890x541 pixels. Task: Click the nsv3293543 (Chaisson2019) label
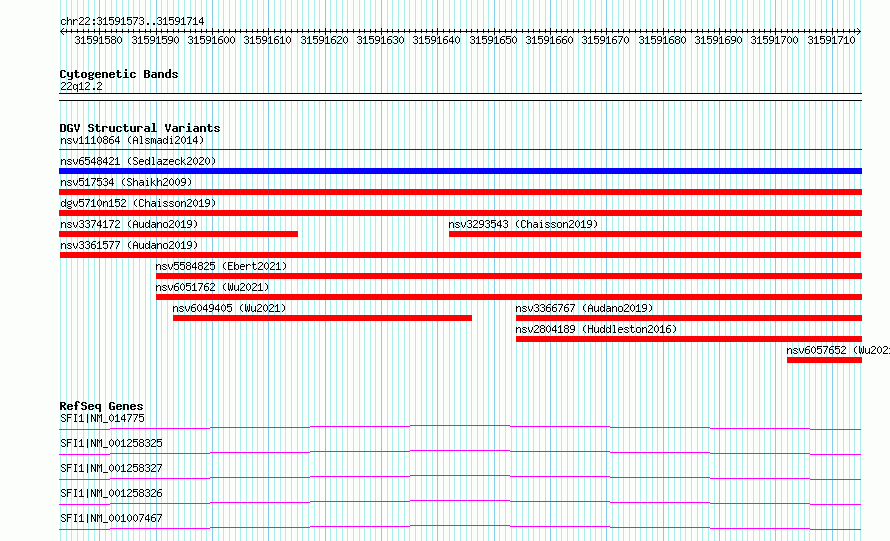pos(523,224)
